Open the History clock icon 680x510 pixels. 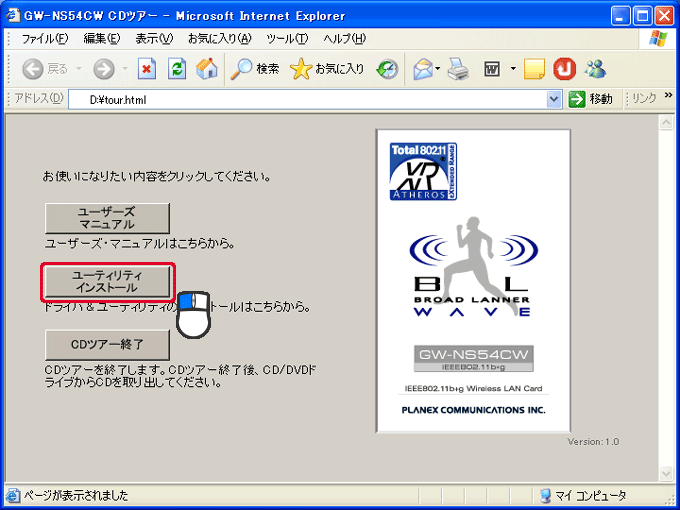tap(387, 69)
